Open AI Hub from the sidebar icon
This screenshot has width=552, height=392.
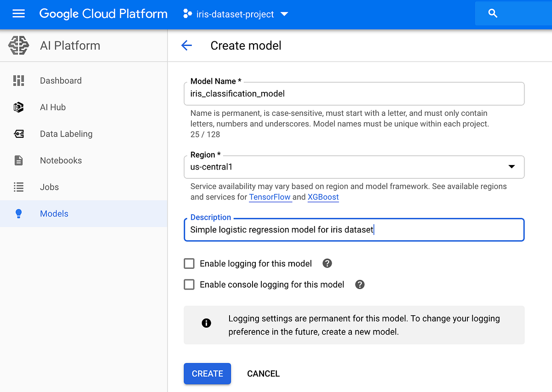18,107
